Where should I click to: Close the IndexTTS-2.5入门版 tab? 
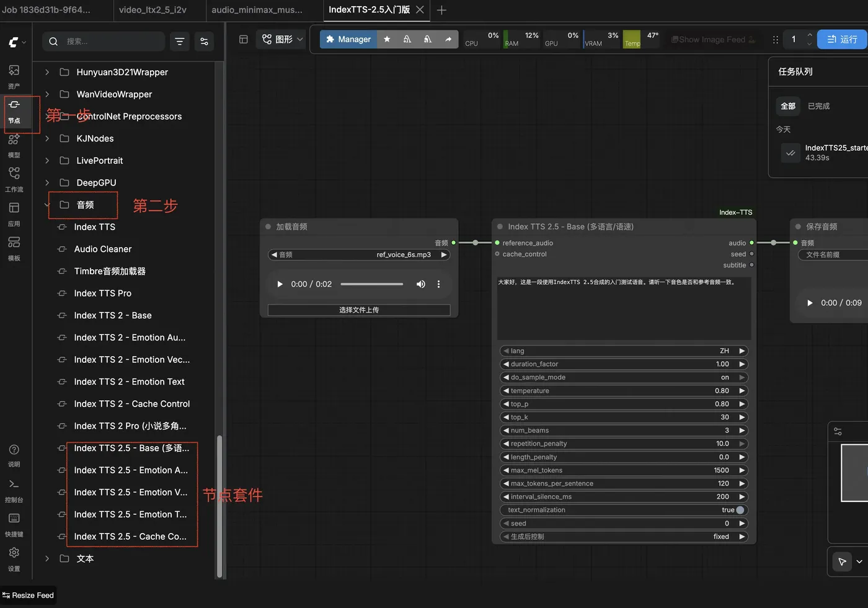(x=420, y=10)
